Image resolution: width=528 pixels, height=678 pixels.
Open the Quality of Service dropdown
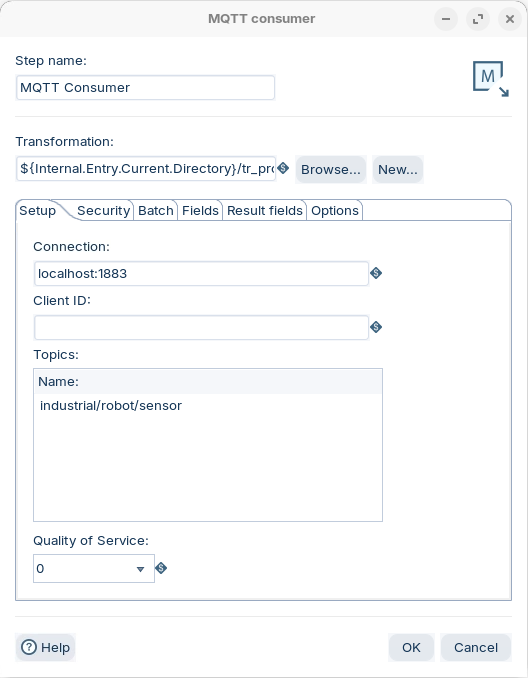click(94, 568)
